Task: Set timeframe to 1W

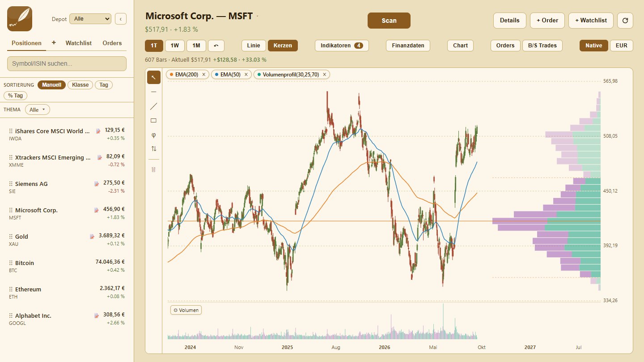Action: click(175, 46)
